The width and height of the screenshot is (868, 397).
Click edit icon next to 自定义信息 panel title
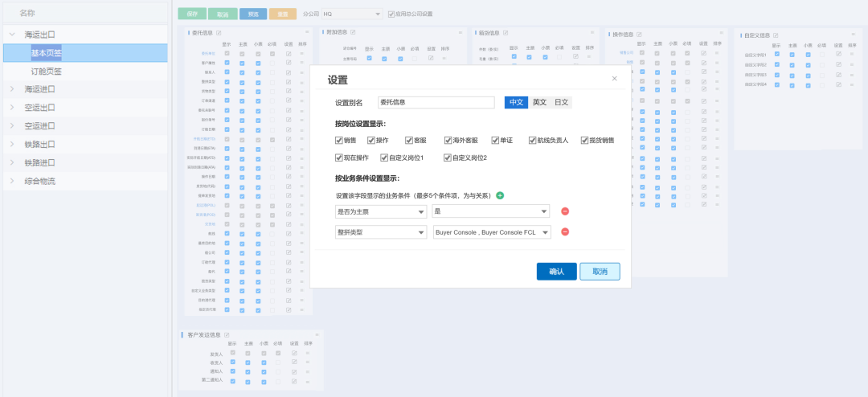[776, 35]
